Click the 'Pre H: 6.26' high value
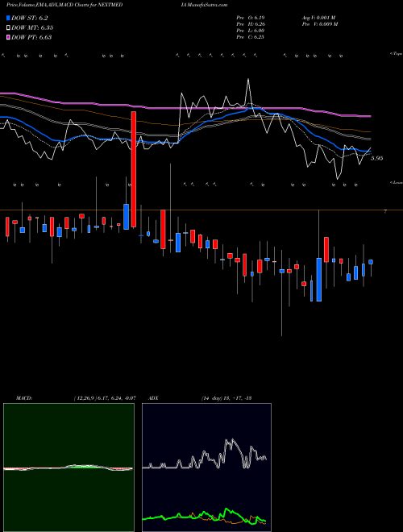The height and width of the screenshot is (532, 403). 251,24
